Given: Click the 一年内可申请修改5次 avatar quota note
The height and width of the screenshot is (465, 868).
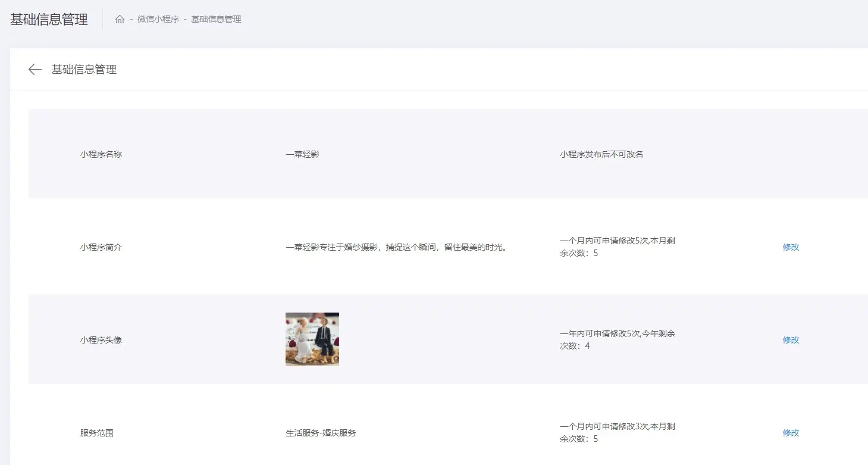Looking at the screenshot, I should click(617, 339).
